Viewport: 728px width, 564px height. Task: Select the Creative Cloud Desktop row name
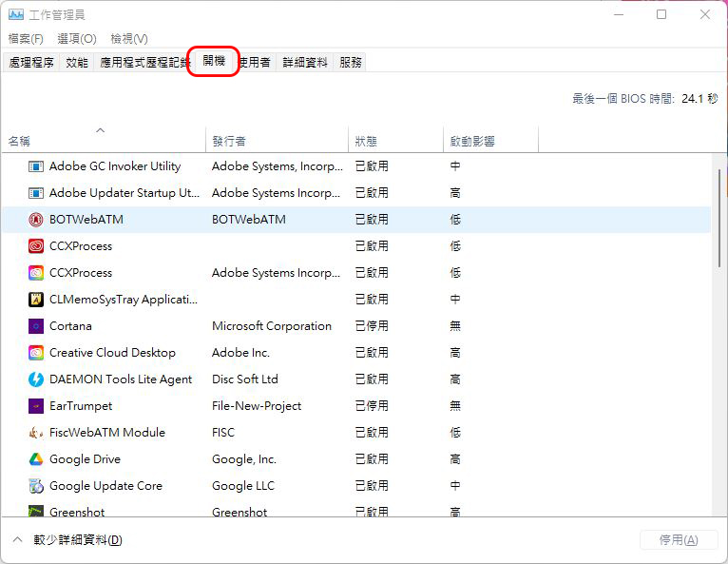[x=112, y=353]
